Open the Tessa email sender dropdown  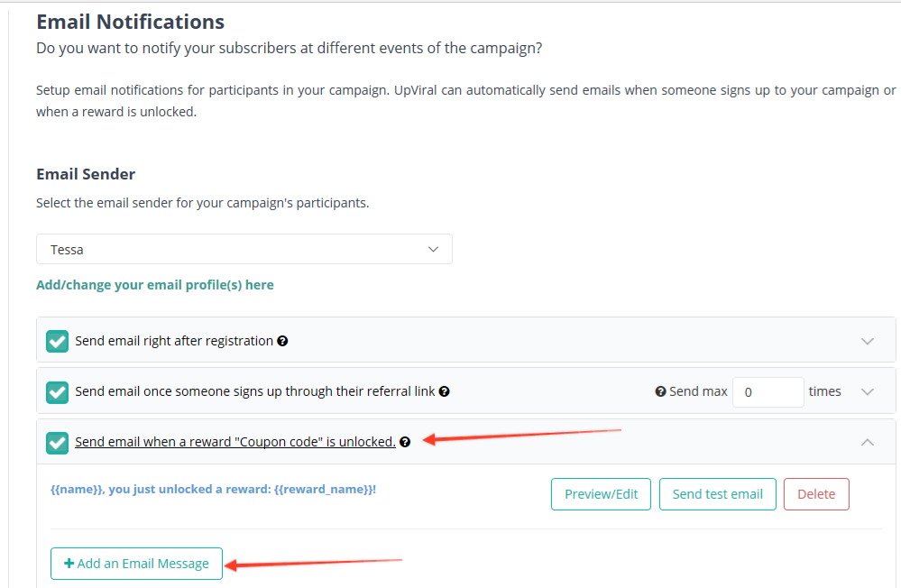pos(244,249)
